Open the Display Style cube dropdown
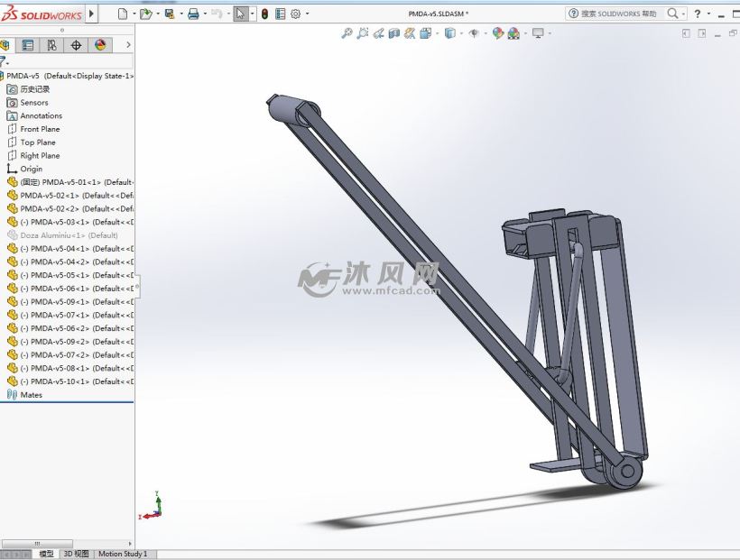This screenshot has width=740, height=560. click(449, 33)
